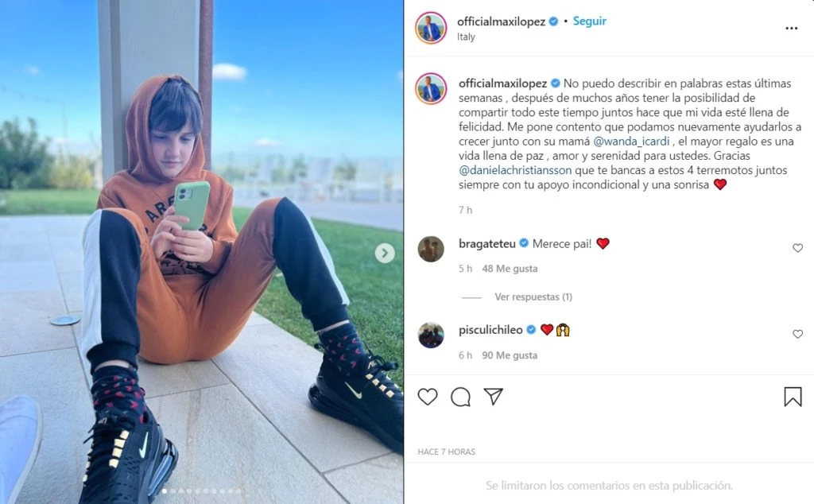Open the officialmaxilopez header avatar
The height and width of the screenshot is (504, 814).
click(x=431, y=28)
